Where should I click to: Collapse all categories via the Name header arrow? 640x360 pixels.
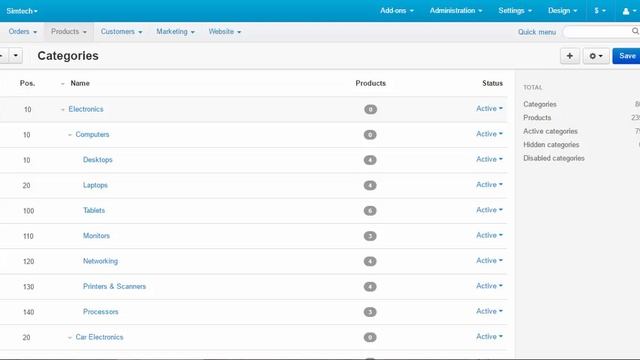tap(62, 84)
